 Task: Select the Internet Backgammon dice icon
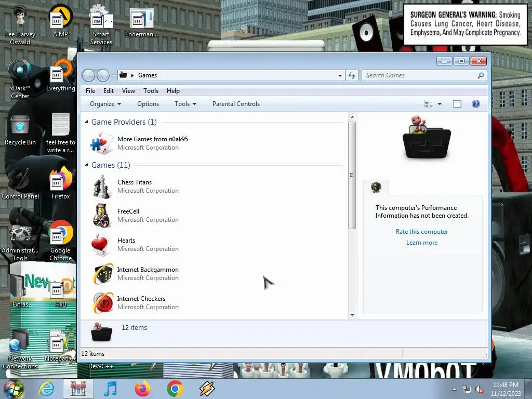point(103,273)
